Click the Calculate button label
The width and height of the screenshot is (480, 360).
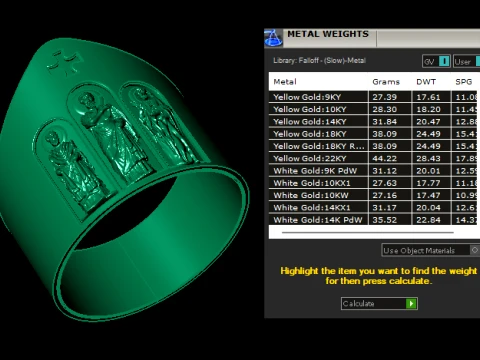click(x=359, y=304)
